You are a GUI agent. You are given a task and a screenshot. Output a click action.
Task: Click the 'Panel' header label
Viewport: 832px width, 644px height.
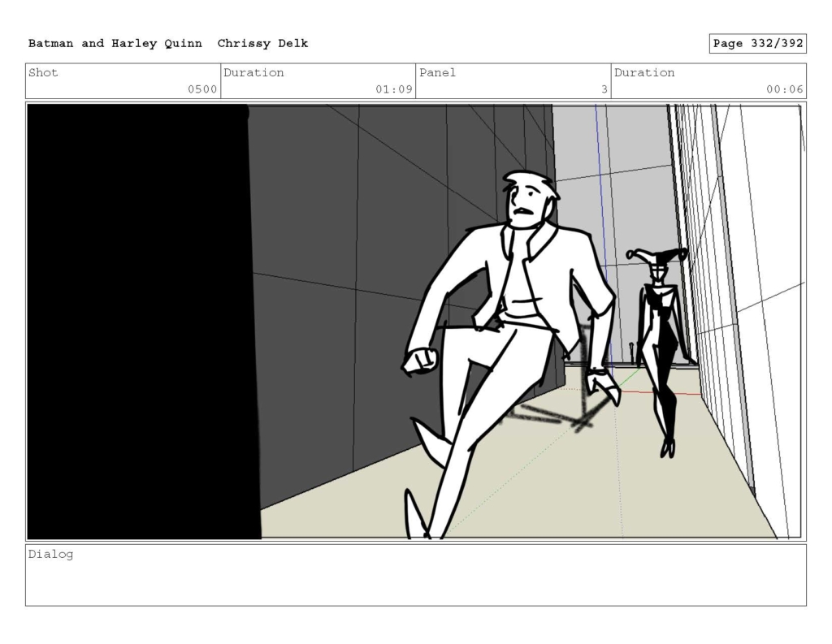click(x=437, y=72)
